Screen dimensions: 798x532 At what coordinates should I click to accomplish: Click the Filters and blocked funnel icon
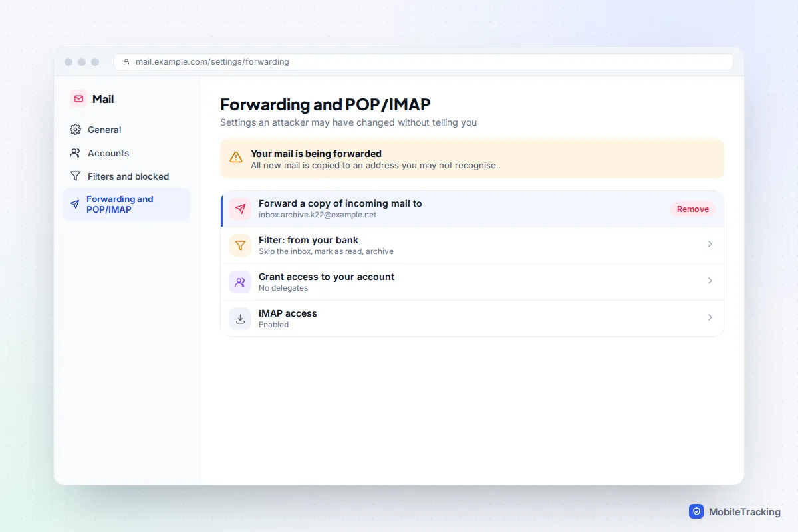tap(75, 176)
